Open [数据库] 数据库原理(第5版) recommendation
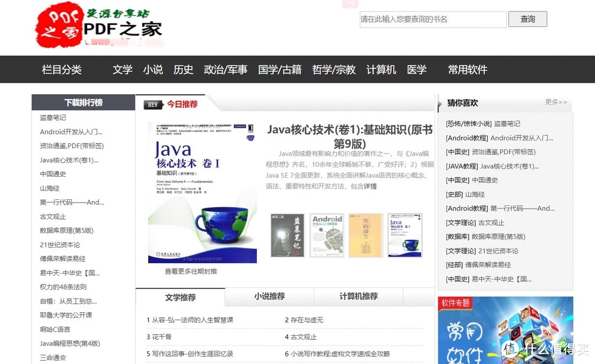Viewport: 595px width, 364px height. coord(486,237)
